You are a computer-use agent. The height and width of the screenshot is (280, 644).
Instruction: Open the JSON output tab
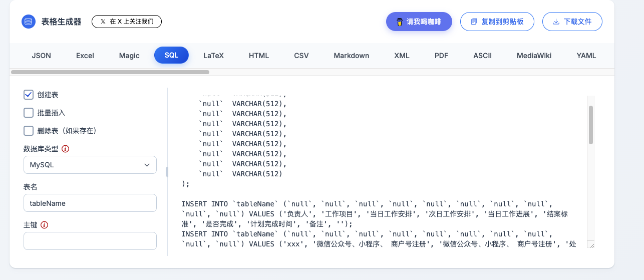tap(41, 56)
